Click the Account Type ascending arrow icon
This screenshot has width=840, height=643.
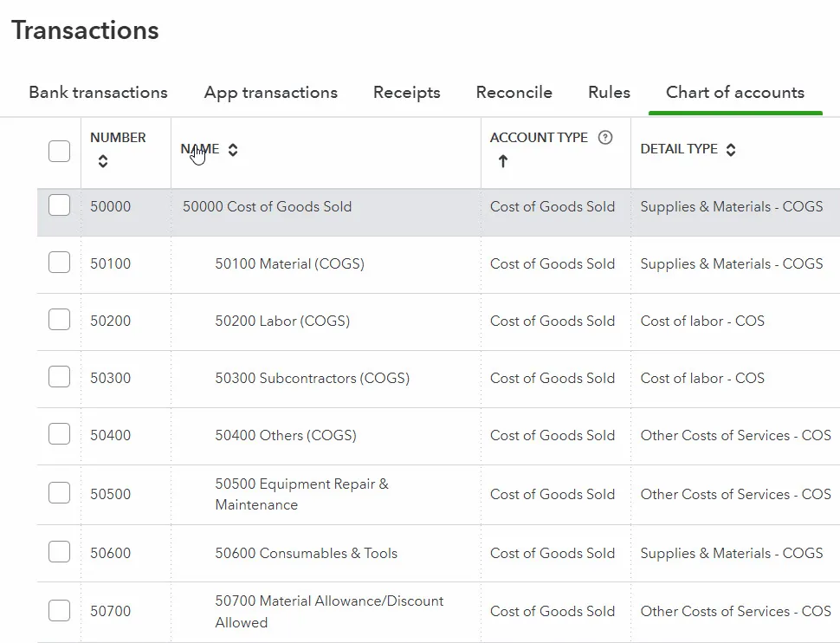click(x=502, y=161)
